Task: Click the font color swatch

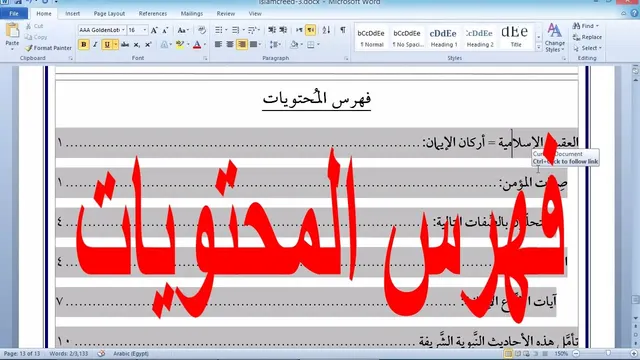Action: point(197,44)
